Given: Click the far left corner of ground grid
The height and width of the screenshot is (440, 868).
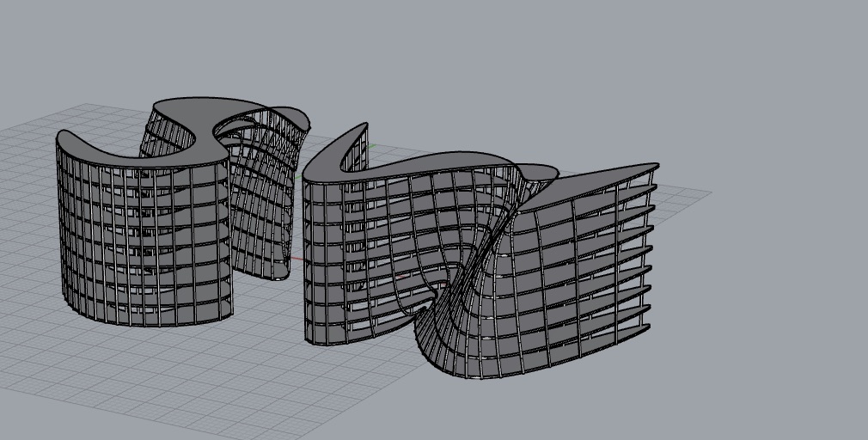Looking at the screenshot, I should (x=7, y=131).
